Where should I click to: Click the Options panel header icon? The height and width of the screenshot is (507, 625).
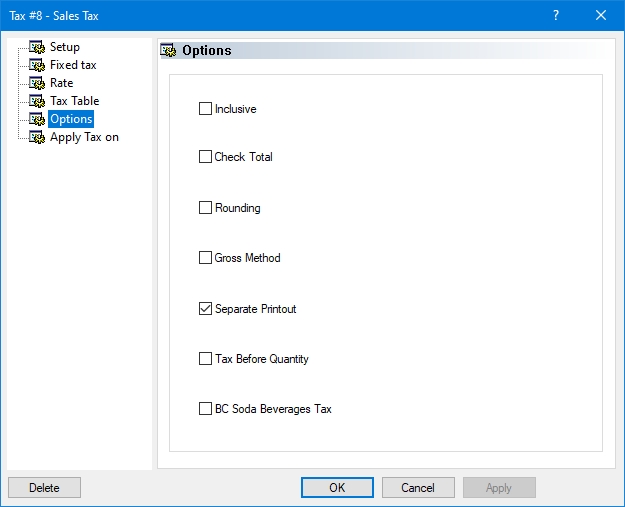pos(170,51)
